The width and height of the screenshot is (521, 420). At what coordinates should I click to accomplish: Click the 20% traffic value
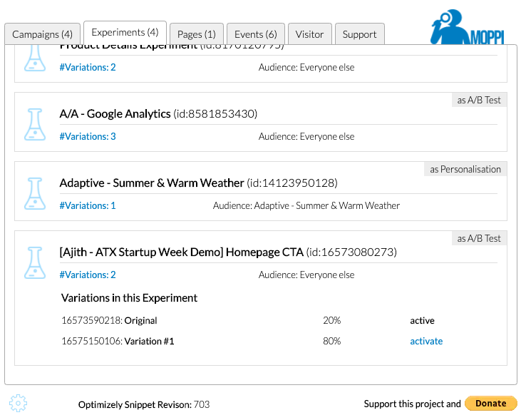point(332,321)
